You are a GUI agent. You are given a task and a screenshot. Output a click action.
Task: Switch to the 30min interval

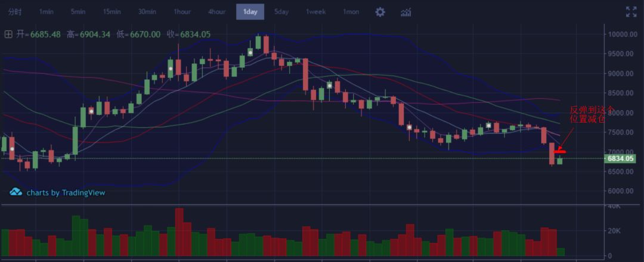(147, 12)
